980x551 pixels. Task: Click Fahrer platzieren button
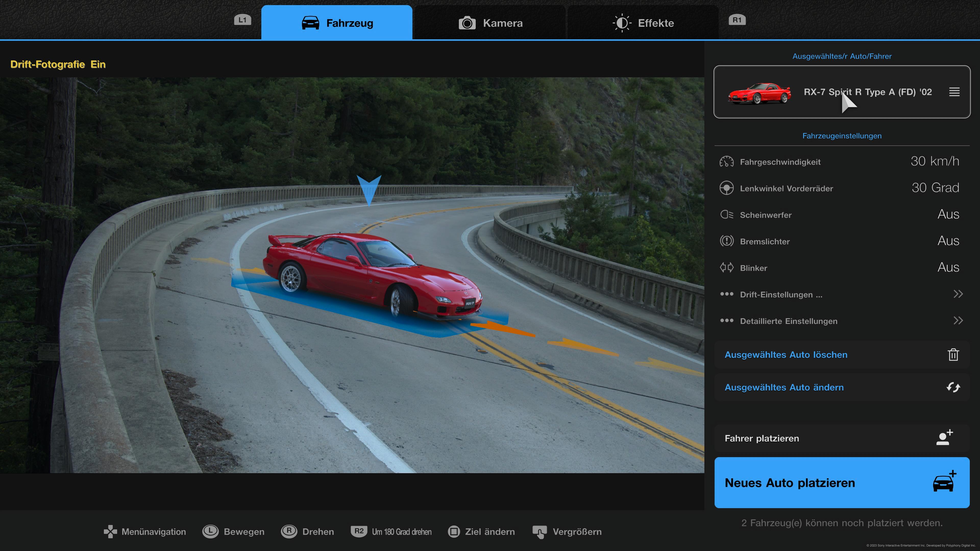click(x=841, y=439)
